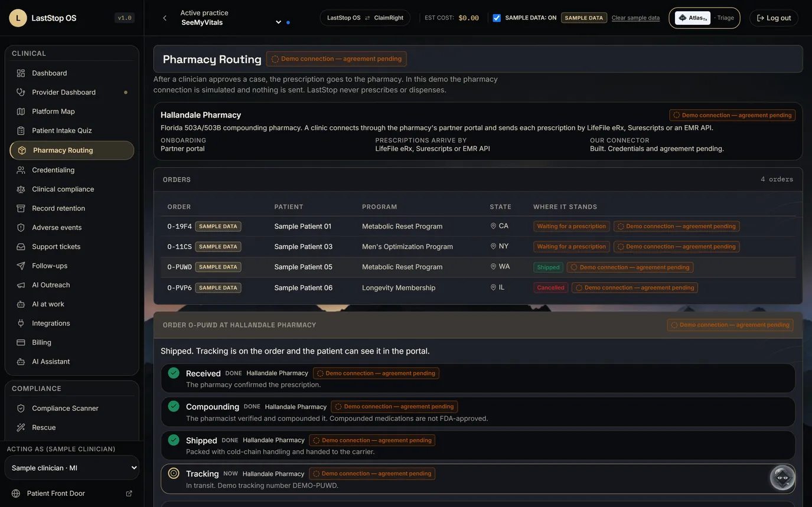Select order O-PVP6 row

[x=478, y=288]
